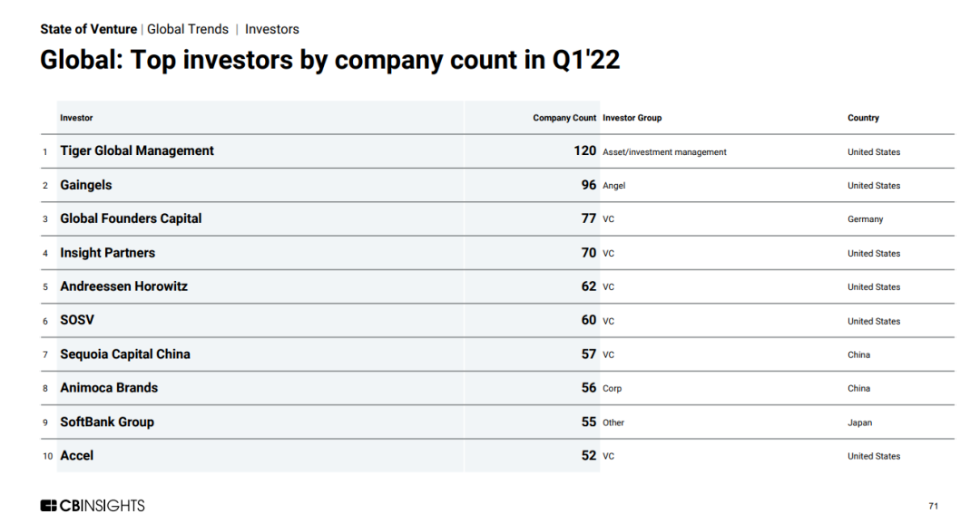Click the Investors breadcrumb label

tap(272, 29)
